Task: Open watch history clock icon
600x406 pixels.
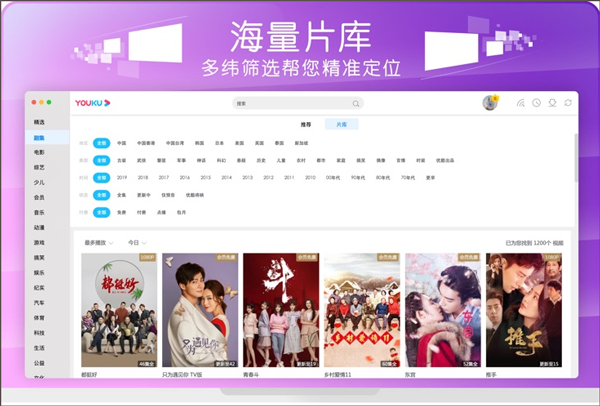Action: point(537,103)
